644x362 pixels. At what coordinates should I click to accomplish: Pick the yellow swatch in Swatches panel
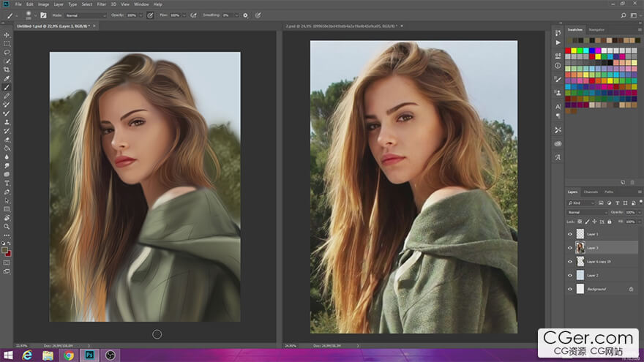coord(574,50)
